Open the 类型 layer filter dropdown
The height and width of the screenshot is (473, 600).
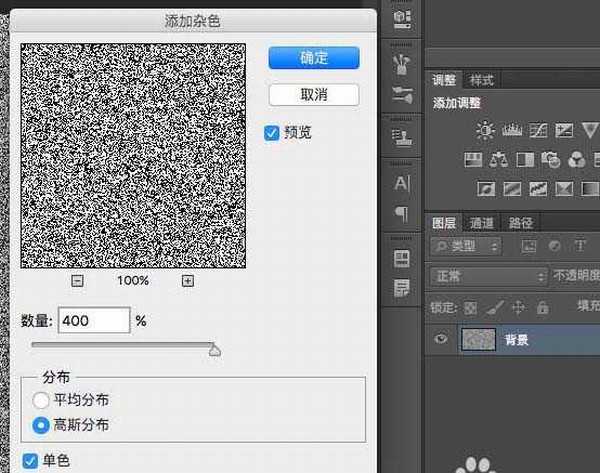[x=467, y=246]
